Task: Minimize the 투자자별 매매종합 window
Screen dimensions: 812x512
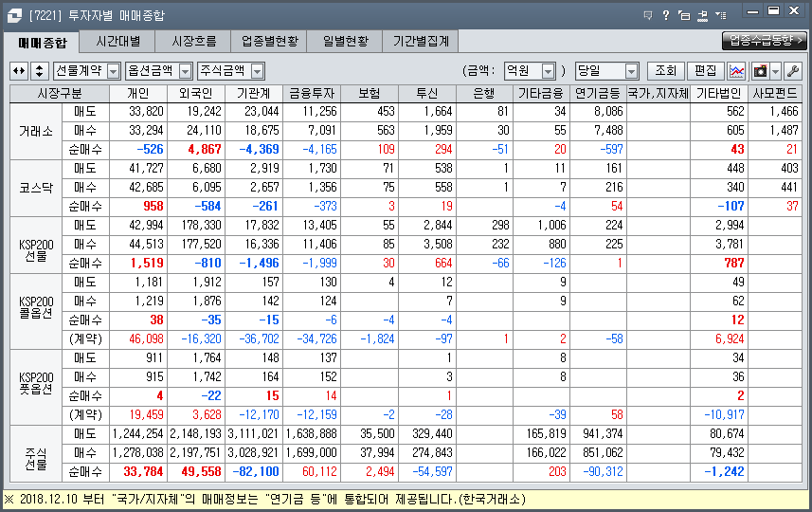Action: point(753,10)
